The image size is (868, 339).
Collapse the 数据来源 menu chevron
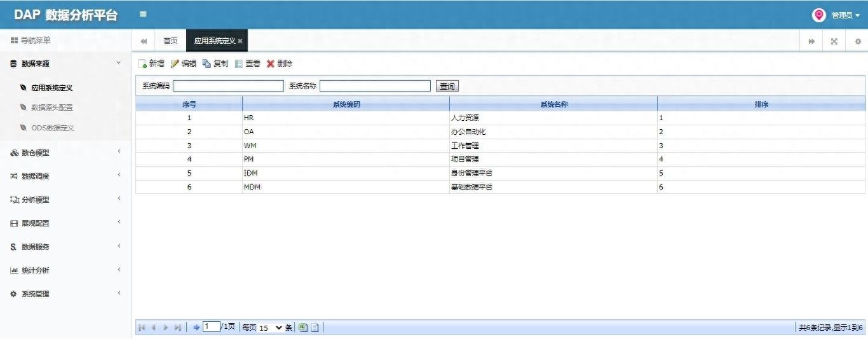coord(118,62)
